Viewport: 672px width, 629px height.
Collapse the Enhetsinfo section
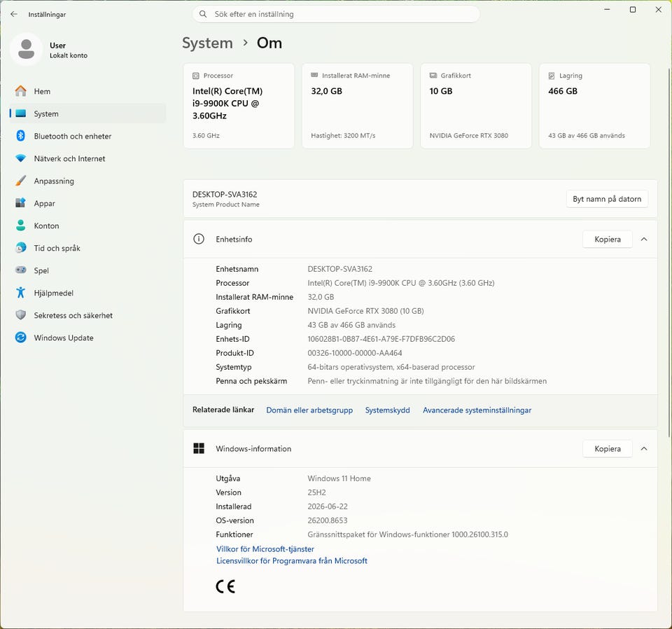[644, 240]
